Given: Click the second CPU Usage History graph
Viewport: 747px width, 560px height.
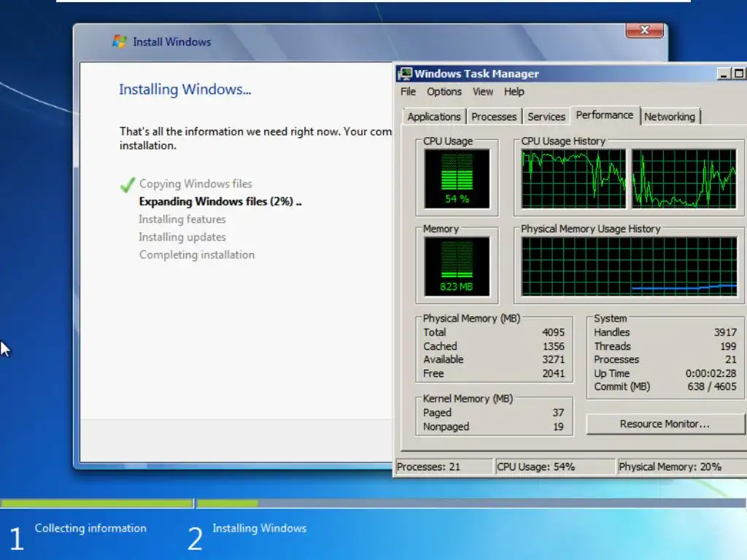Looking at the screenshot, I should coord(684,179).
